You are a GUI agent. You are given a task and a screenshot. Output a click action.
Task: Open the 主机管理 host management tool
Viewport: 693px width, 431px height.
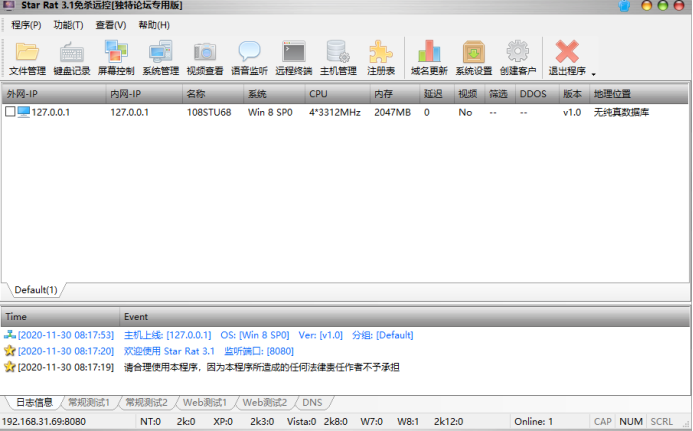[338, 58]
